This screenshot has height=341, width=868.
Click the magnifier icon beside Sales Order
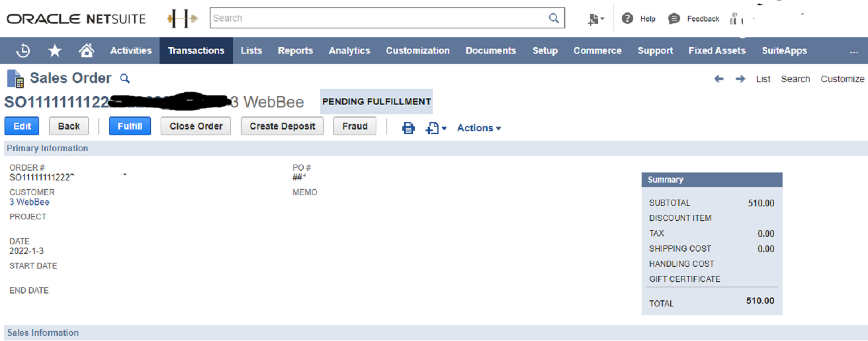[x=125, y=79]
